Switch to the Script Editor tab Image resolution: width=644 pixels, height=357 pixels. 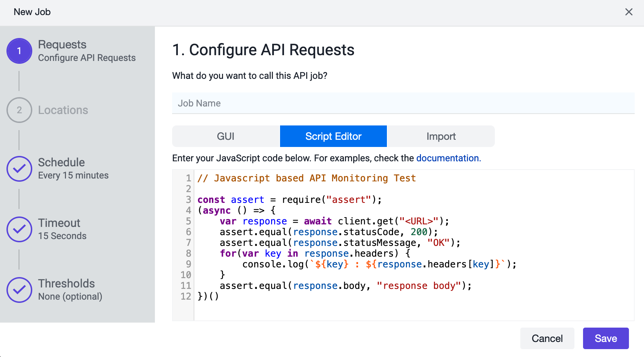point(333,136)
